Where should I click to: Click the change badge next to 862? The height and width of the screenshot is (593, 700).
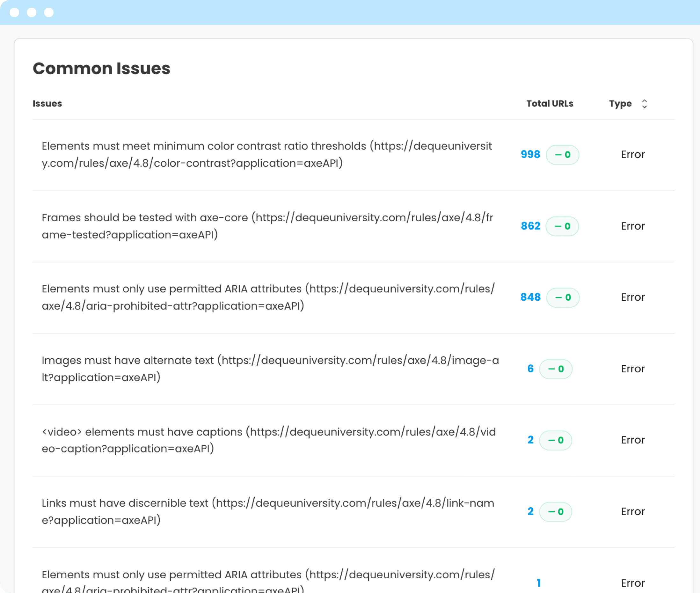562,226
